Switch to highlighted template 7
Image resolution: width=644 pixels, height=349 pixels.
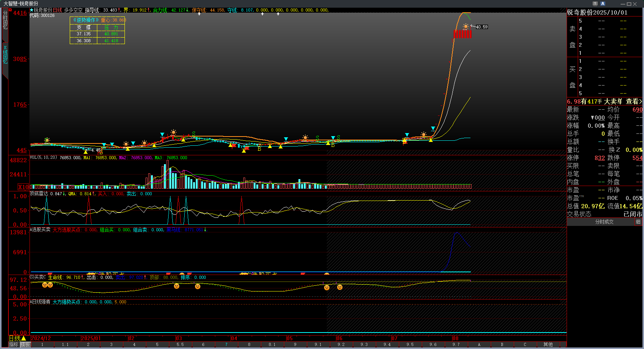[x=226, y=344]
